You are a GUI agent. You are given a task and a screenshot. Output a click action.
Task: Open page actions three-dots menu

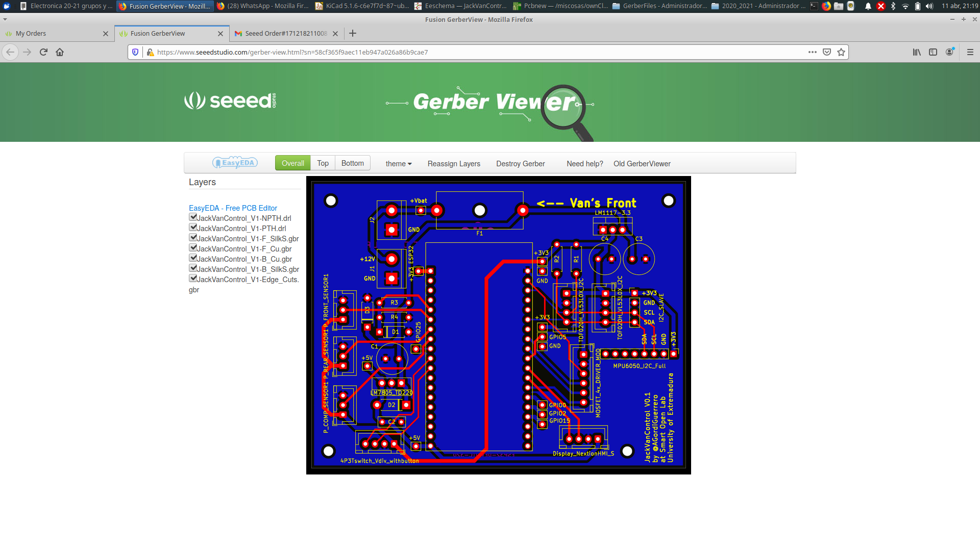pyautogui.click(x=813, y=52)
